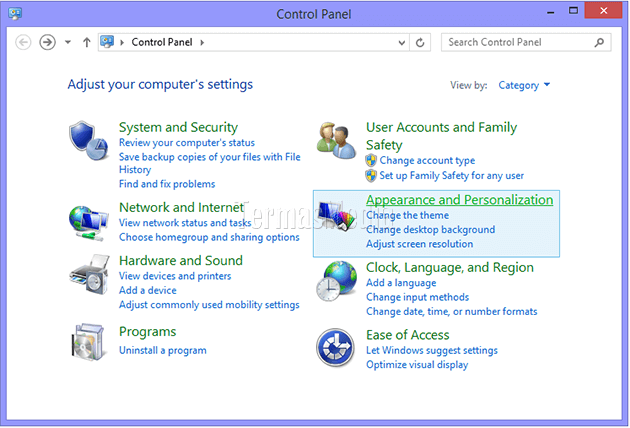Click Uninstall a program
This screenshot has height=428, width=630.
pyautogui.click(x=163, y=350)
